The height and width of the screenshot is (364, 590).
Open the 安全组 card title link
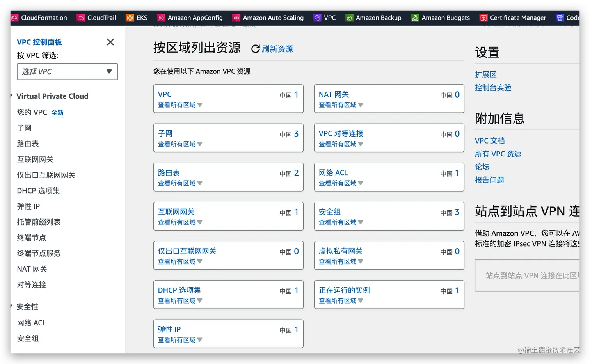tap(330, 212)
